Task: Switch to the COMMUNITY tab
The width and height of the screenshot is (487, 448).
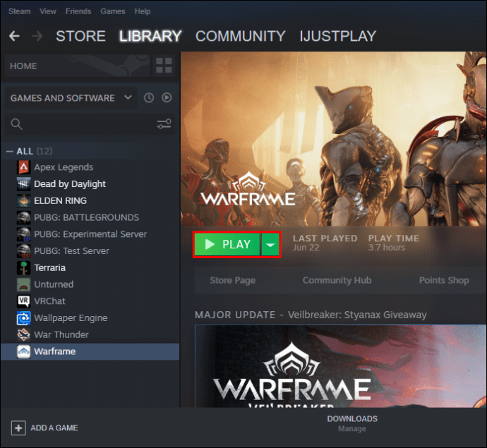Action: point(241,36)
